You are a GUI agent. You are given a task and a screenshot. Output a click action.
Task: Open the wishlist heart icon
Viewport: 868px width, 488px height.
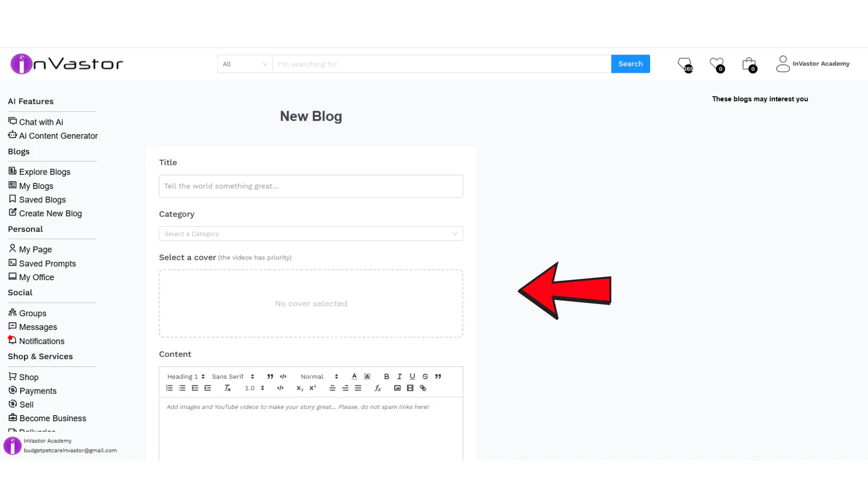[717, 64]
